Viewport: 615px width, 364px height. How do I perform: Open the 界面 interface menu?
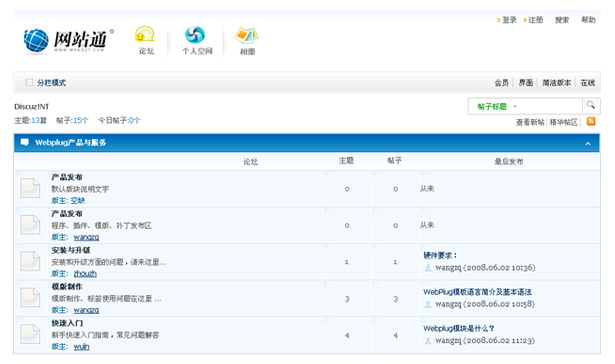pos(526,83)
